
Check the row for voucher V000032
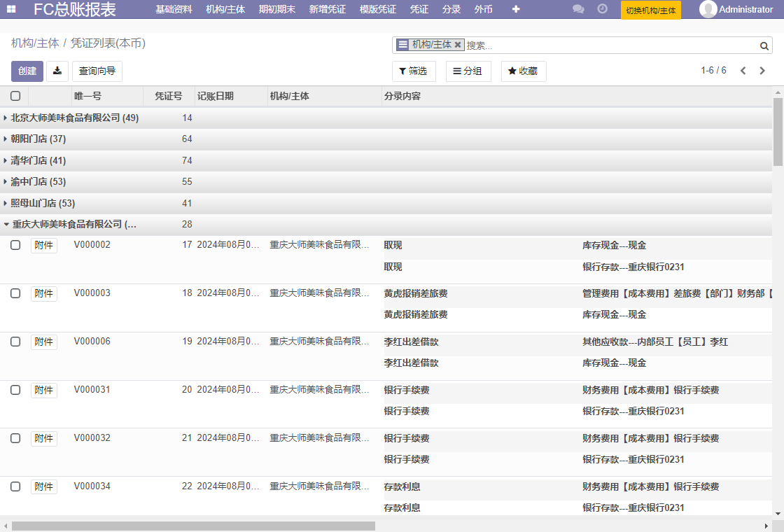(15, 438)
